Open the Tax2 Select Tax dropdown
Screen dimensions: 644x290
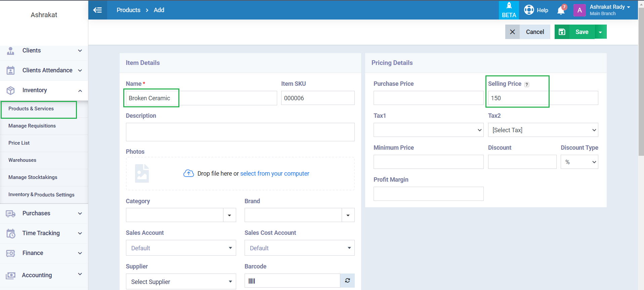[543, 130]
